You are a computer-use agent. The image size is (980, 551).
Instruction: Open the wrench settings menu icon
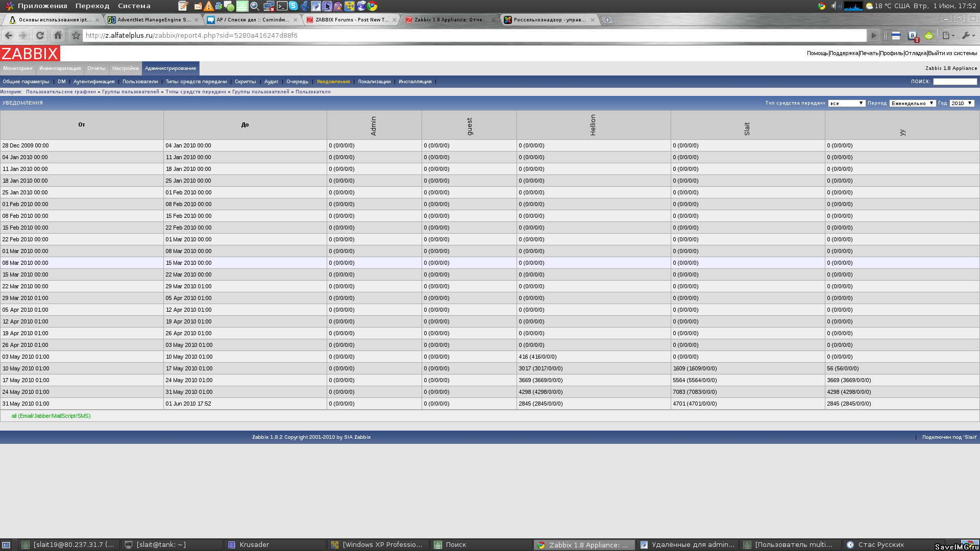[x=967, y=35]
